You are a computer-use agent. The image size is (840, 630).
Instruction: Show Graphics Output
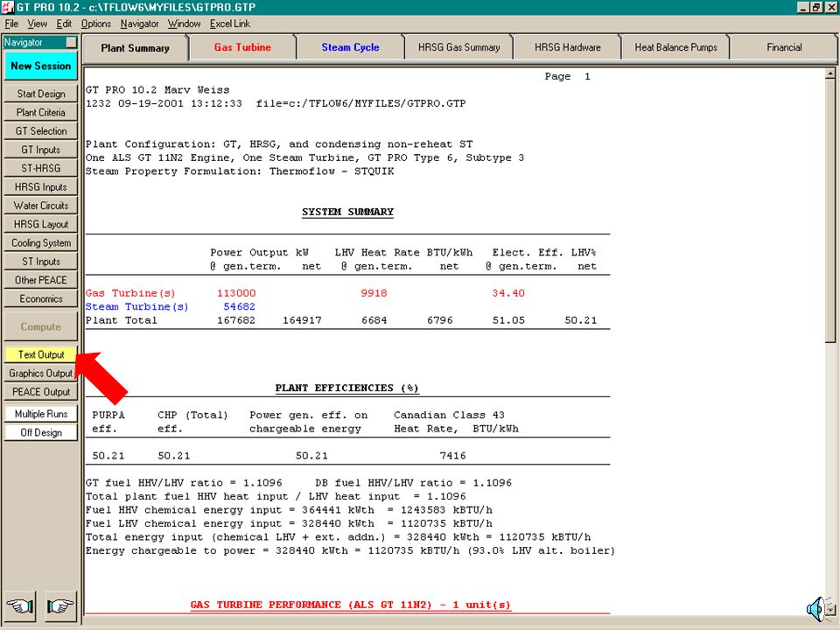[41, 374]
